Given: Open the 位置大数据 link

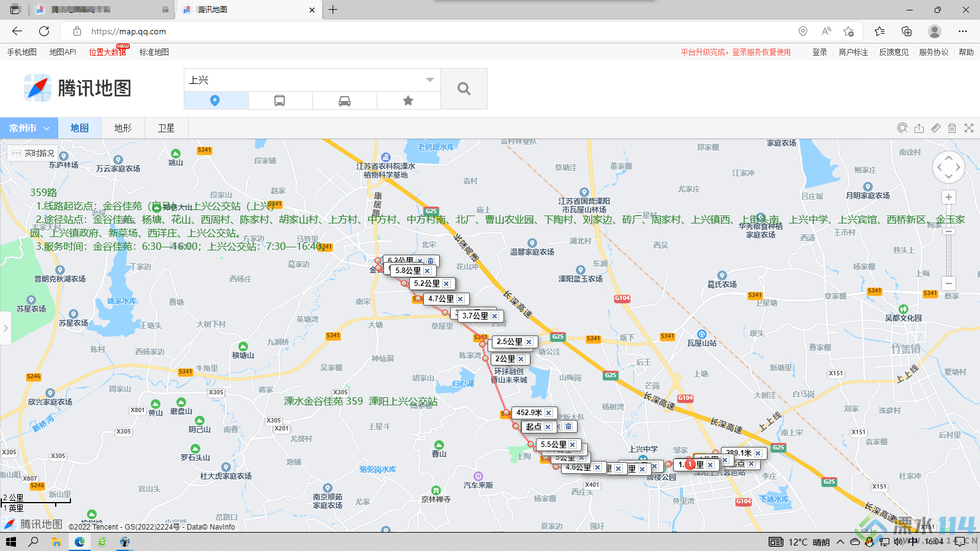Looking at the screenshot, I should 108,52.
